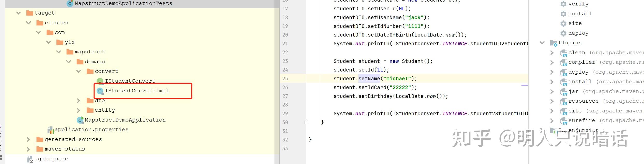Expand the entity folder chevron

78,110
